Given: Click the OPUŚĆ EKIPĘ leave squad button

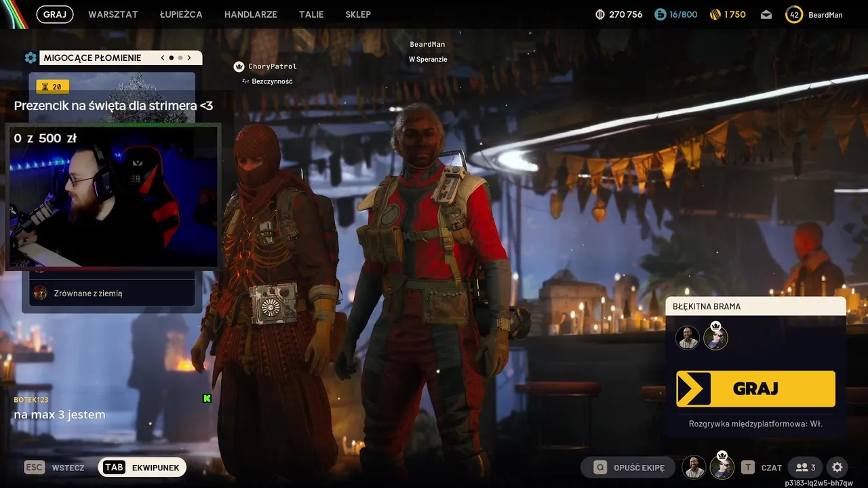Looking at the screenshot, I should pyautogui.click(x=628, y=467).
